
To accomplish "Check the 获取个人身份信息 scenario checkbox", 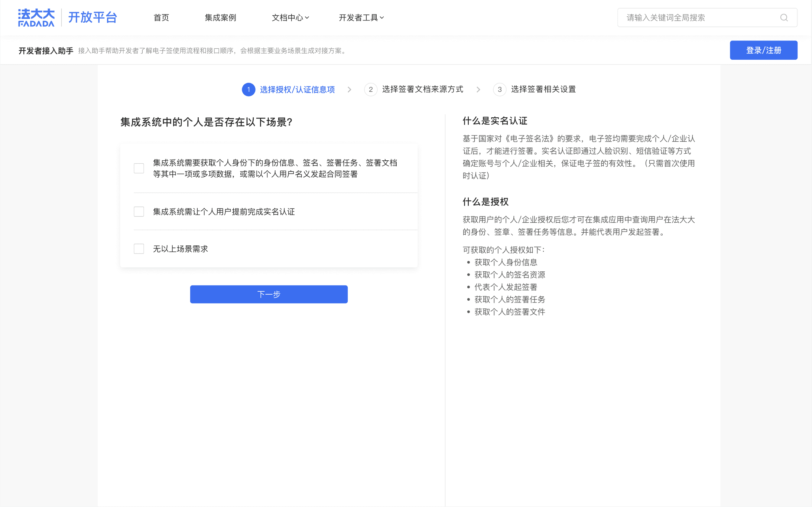I will [x=139, y=168].
